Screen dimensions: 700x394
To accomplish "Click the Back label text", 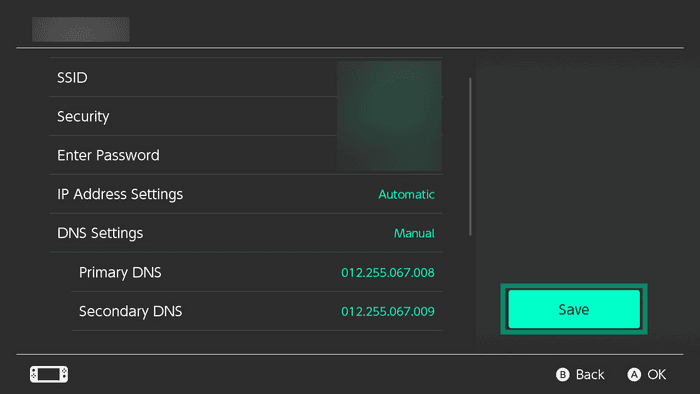I will coord(590,374).
